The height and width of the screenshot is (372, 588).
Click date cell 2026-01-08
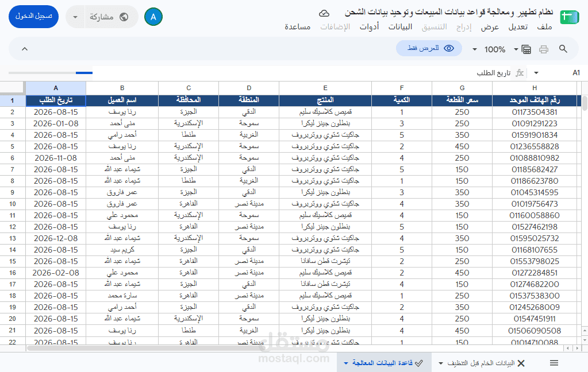point(56,123)
